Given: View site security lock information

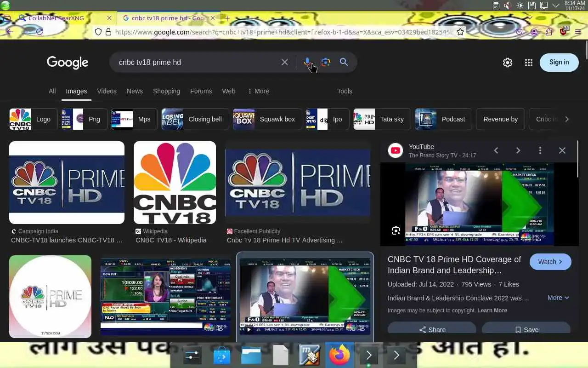Looking at the screenshot, I should tap(108, 32).
